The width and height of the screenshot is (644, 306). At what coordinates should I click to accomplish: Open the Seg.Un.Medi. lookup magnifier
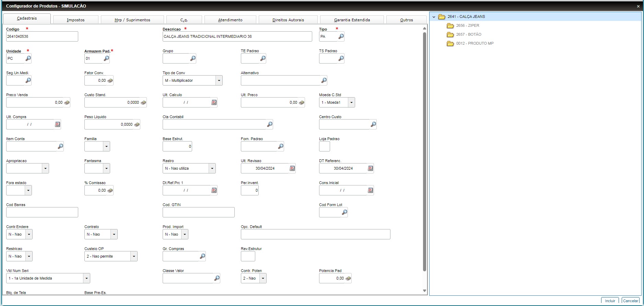click(28, 80)
